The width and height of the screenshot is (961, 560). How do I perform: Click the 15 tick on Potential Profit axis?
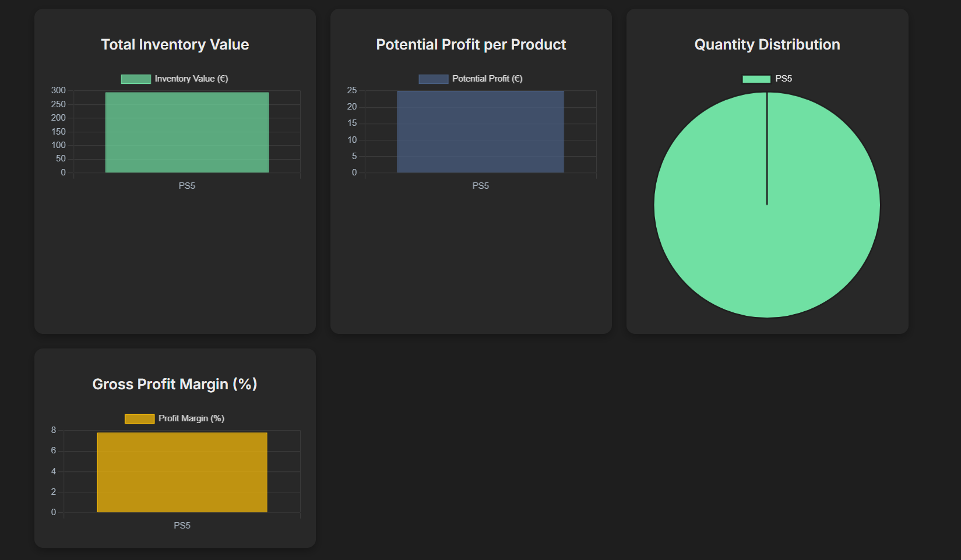[352, 123]
